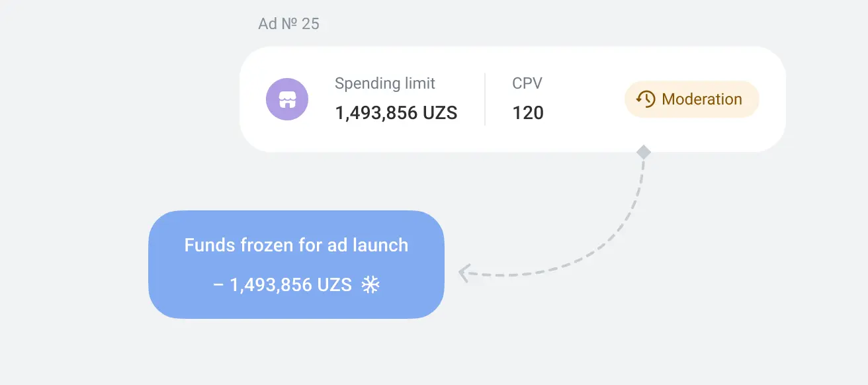Viewport: 868px width, 385px height.
Task: Click "Funds frozen for ad launch" text
Action: (296, 245)
